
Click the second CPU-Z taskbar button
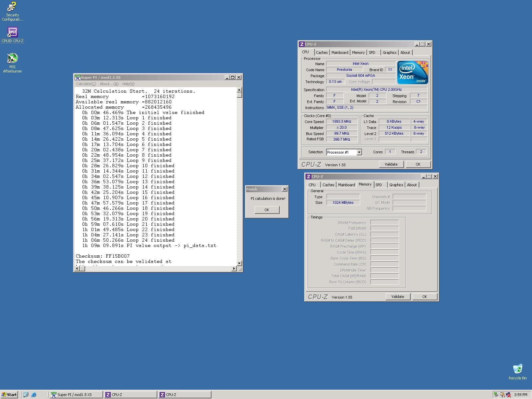pyautogui.click(x=185, y=395)
